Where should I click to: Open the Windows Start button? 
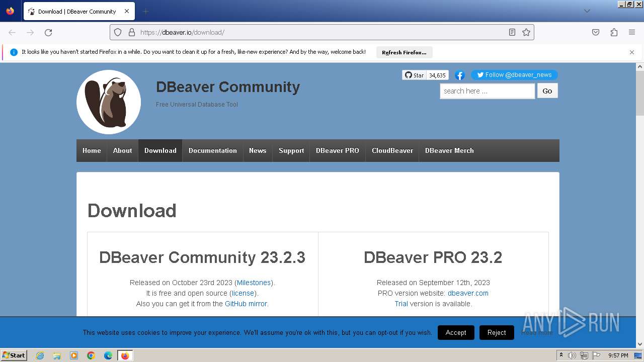click(14, 355)
